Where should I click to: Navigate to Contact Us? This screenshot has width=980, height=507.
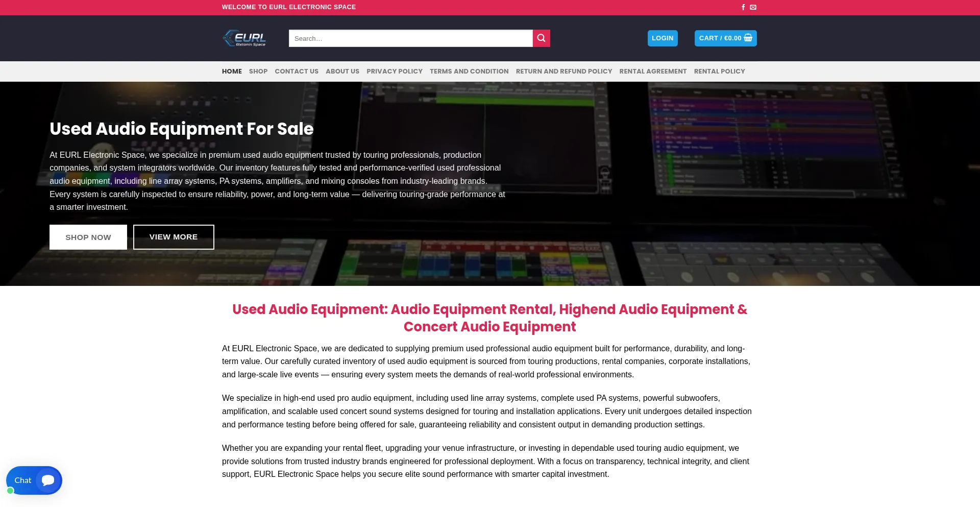(297, 71)
